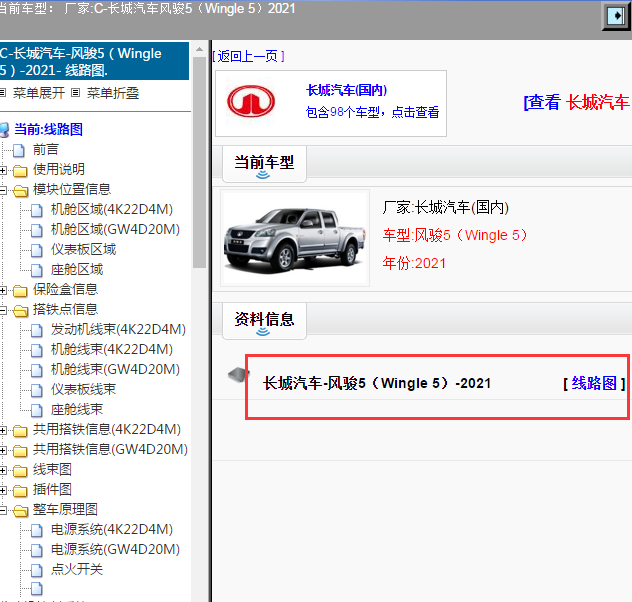Click 包含98个车型，点击查看 link
This screenshot has height=602, width=632.
pyautogui.click(x=372, y=112)
